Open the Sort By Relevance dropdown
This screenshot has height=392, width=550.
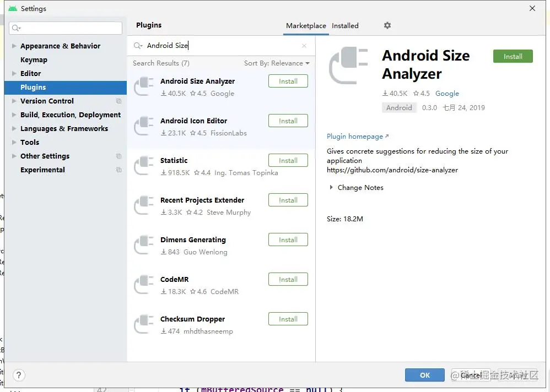tap(277, 63)
